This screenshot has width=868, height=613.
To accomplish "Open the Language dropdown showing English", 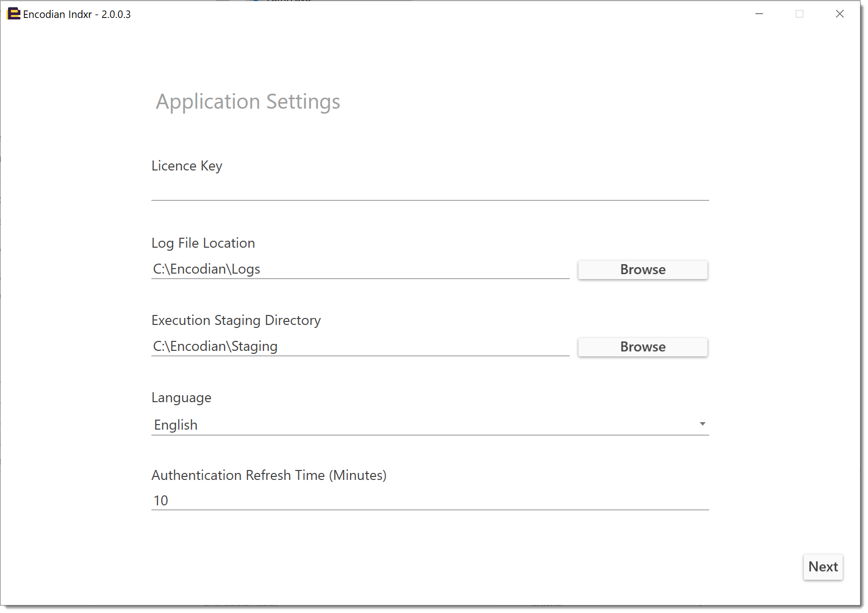I will pyautogui.click(x=430, y=425).
